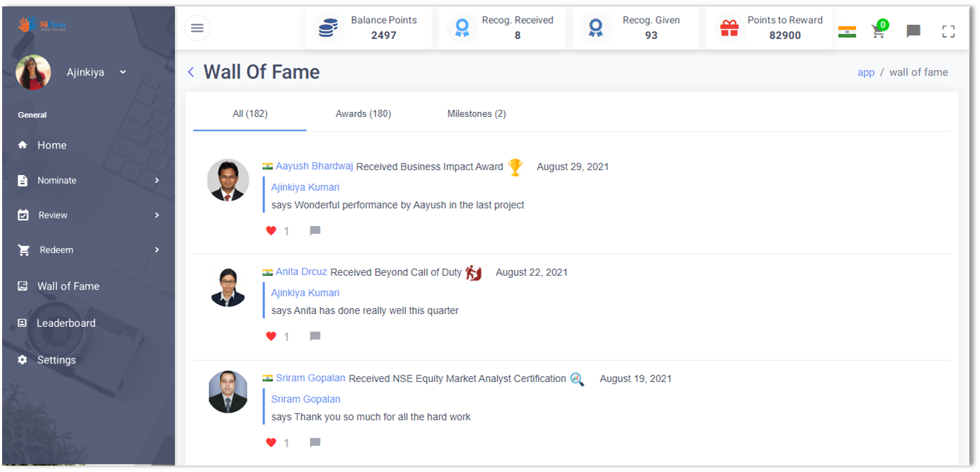Click the Leaderboard icon in sidebar

click(x=22, y=323)
